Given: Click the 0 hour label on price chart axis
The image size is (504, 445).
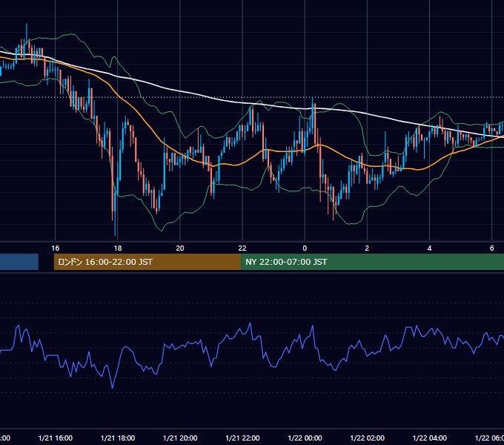Looking at the screenshot, I should [x=305, y=248].
